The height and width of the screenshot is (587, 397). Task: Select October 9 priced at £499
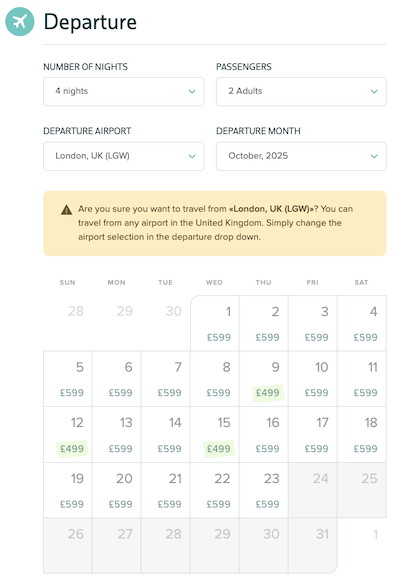[264, 379]
